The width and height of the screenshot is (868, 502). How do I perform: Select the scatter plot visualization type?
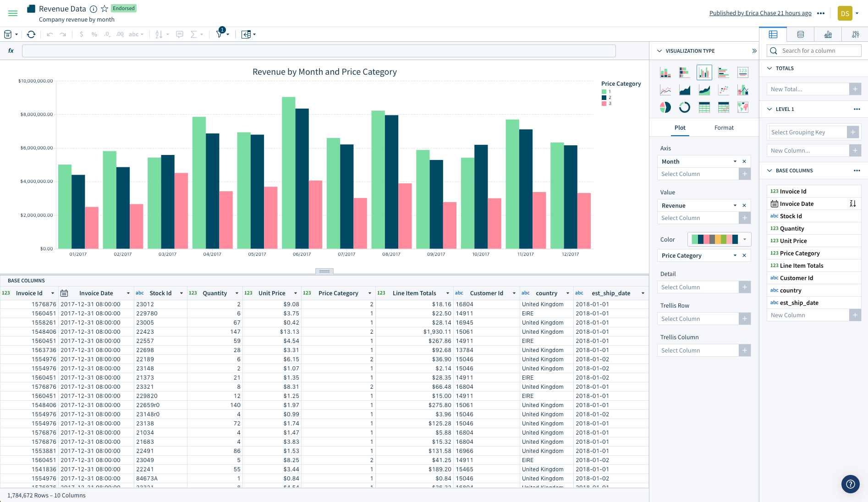click(723, 90)
